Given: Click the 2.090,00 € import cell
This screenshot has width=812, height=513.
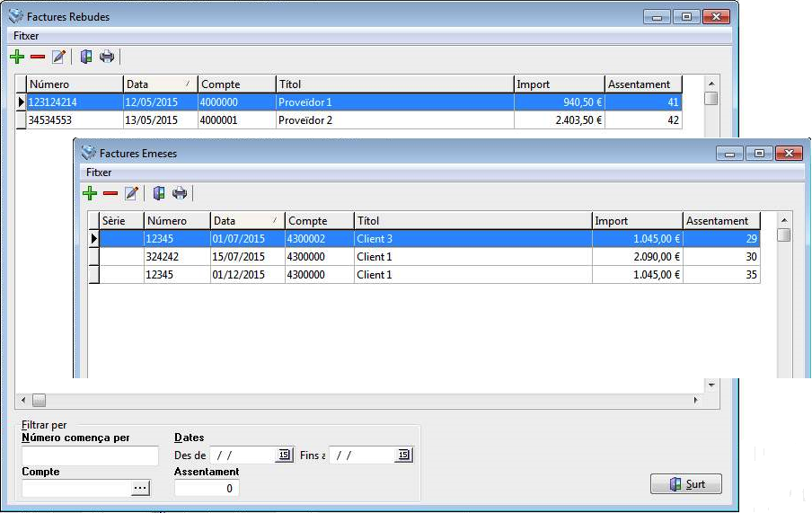Looking at the screenshot, I should click(638, 257).
